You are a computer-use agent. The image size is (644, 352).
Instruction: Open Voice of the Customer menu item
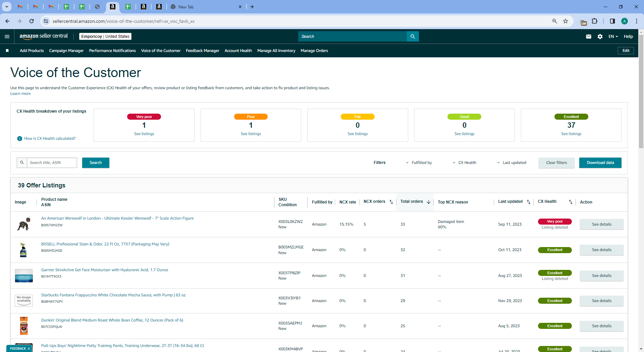coord(161,51)
